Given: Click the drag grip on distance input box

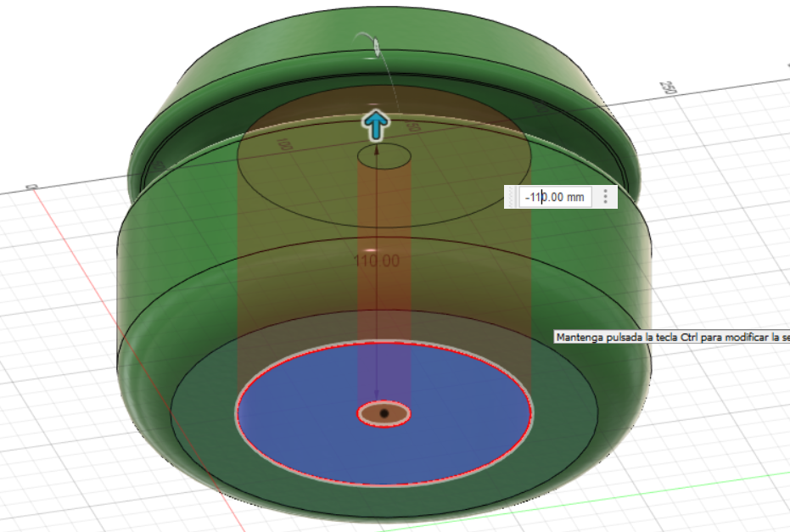Looking at the screenshot, I should 512,197.
